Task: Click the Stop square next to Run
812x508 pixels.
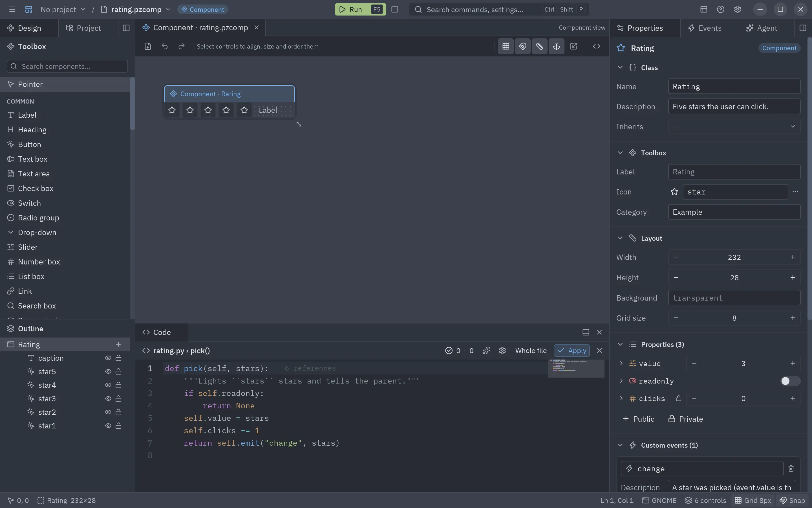Action: coord(395,9)
